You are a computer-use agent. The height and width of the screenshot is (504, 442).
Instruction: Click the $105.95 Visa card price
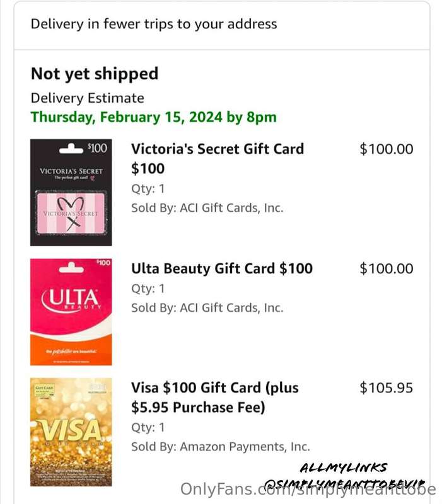point(386,387)
